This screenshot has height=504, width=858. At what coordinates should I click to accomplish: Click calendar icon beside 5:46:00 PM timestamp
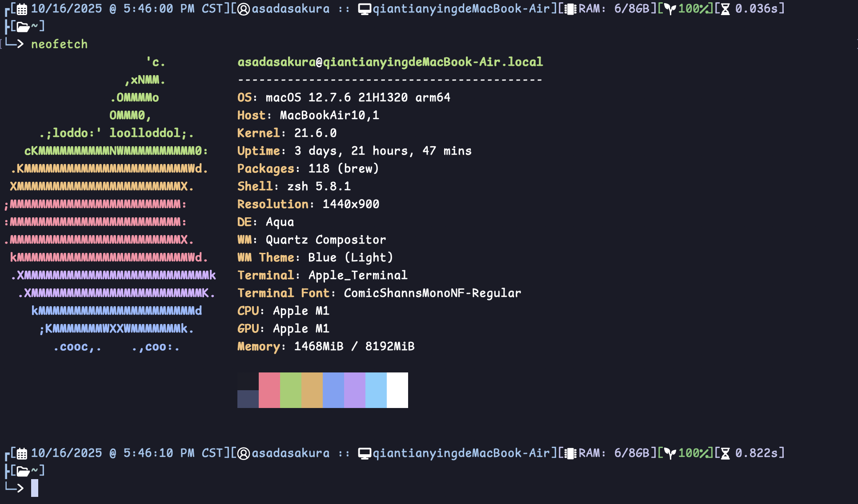tap(22, 9)
